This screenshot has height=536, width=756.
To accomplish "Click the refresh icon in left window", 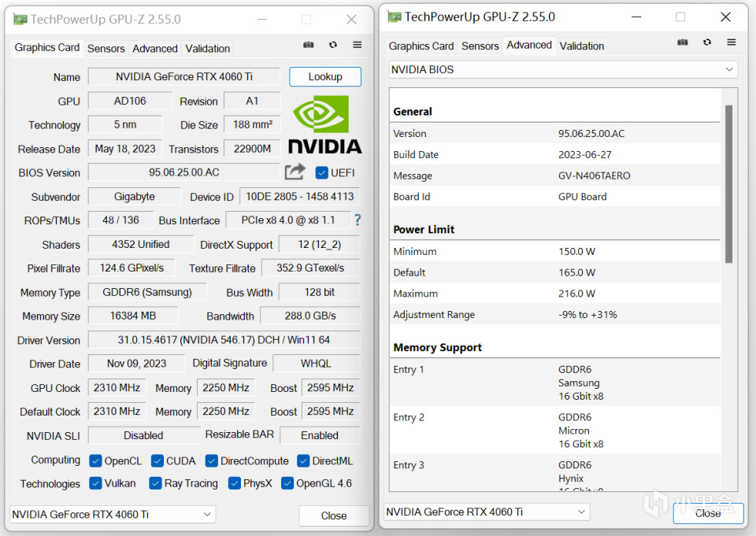I will 333,45.
